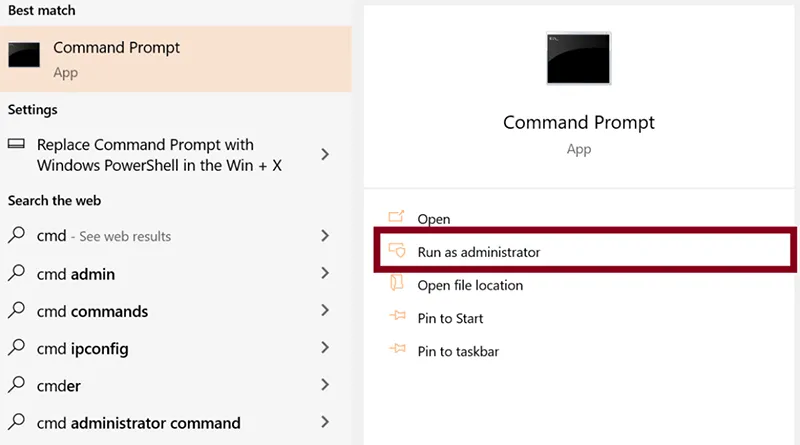This screenshot has width=800, height=445.
Task: Click the Command Prompt icon in Best match
Action: pos(24,57)
